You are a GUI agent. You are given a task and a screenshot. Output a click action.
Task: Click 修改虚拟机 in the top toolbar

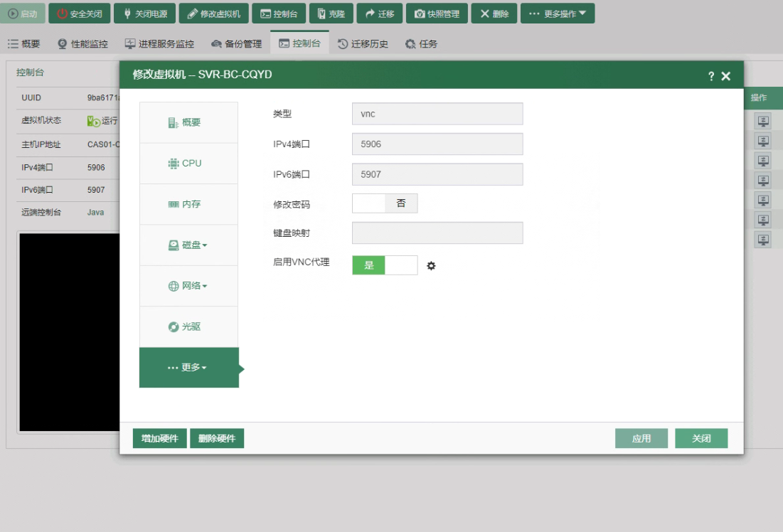[x=214, y=14]
